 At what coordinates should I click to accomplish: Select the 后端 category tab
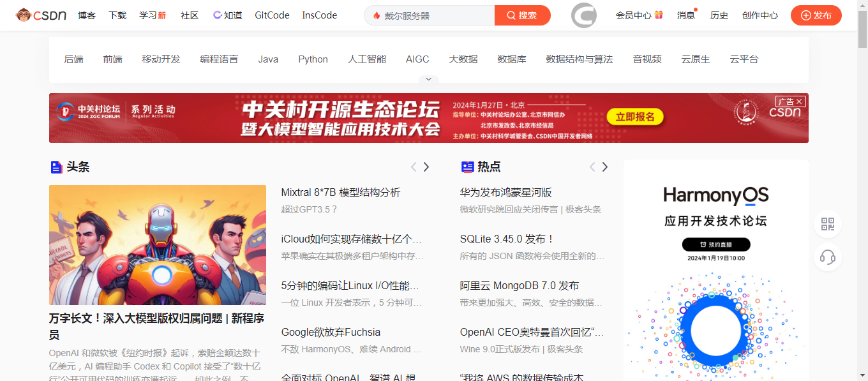pyautogui.click(x=74, y=59)
